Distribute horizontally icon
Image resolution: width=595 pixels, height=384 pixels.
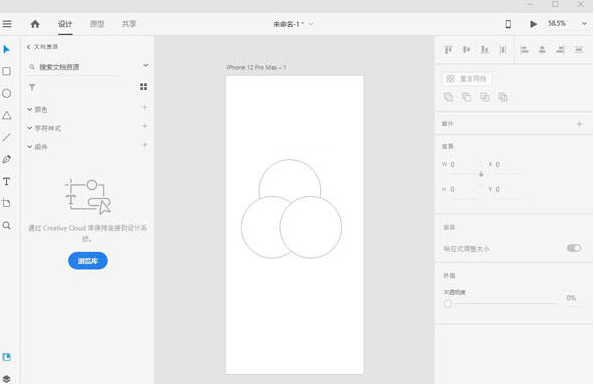pyautogui.click(x=503, y=49)
